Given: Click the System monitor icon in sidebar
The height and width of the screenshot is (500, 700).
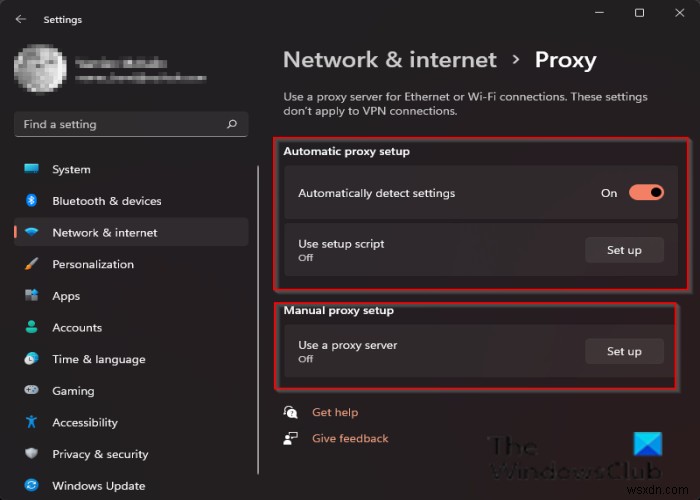Looking at the screenshot, I should (x=32, y=169).
